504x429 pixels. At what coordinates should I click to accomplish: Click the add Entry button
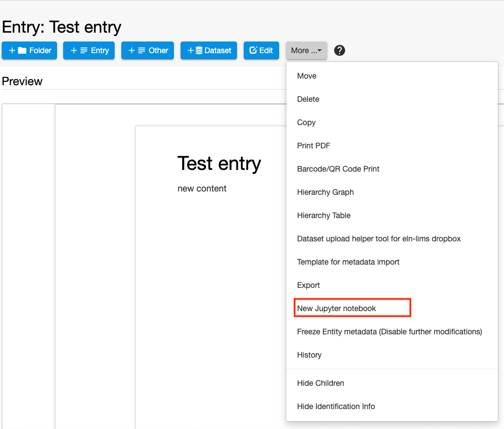tap(89, 50)
